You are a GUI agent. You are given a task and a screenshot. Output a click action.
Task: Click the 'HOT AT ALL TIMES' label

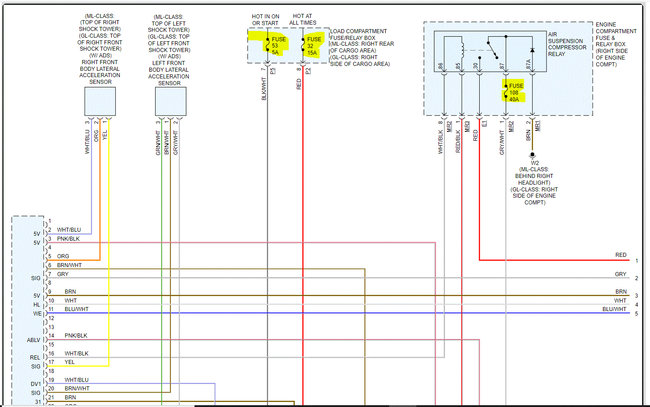(x=303, y=19)
